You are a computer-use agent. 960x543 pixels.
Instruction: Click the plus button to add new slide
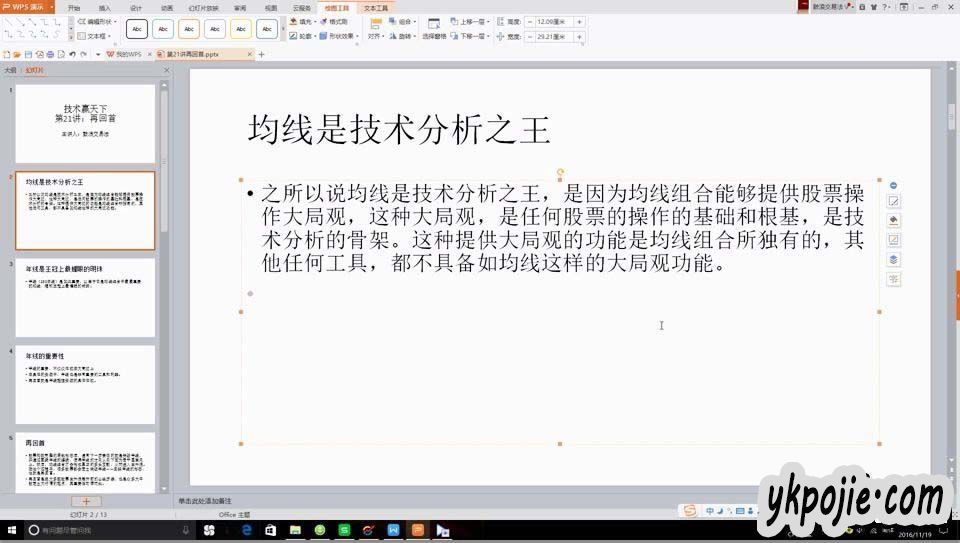click(86, 501)
